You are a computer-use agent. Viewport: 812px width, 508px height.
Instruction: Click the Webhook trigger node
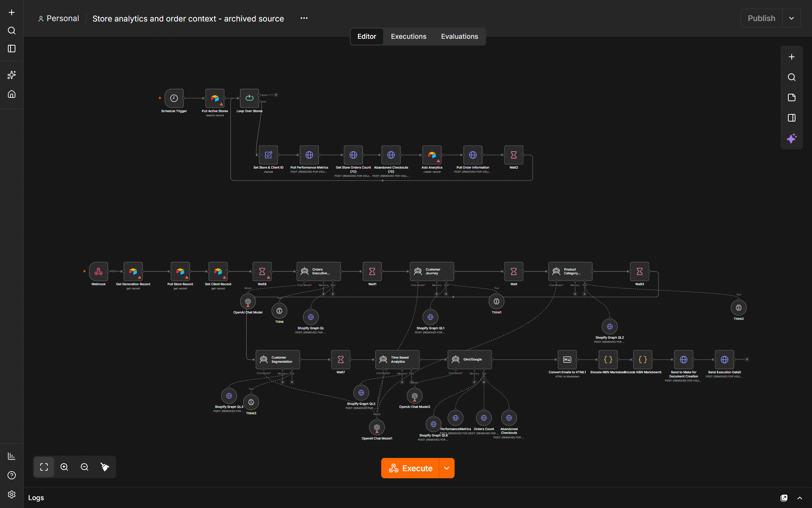98,271
